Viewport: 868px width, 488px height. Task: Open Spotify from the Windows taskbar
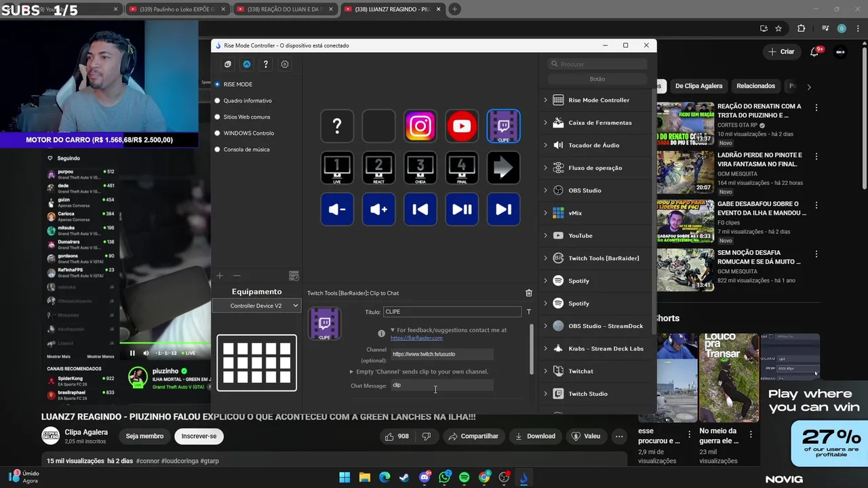464,477
